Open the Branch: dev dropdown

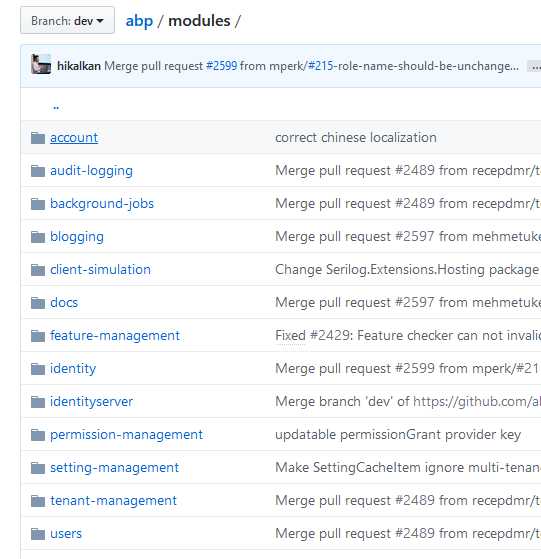67,21
